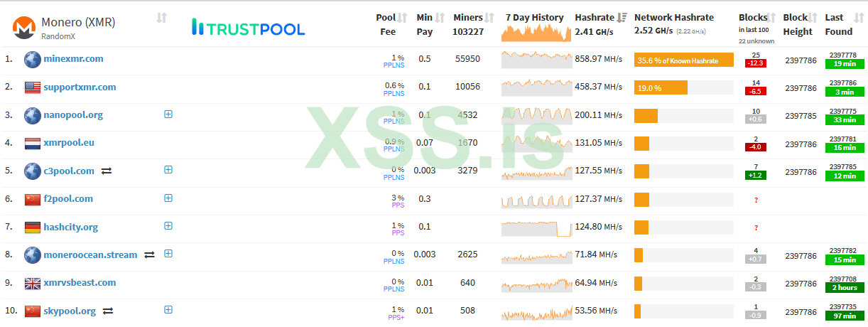Expand details for c3pool.com
The height and width of the screenshot is (327, 868).
point(168,169)
